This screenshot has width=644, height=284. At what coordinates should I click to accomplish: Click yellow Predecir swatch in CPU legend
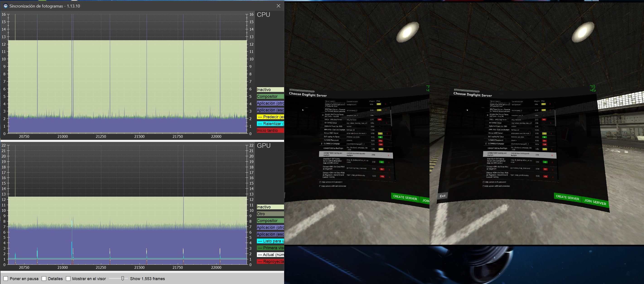[270, 117]
